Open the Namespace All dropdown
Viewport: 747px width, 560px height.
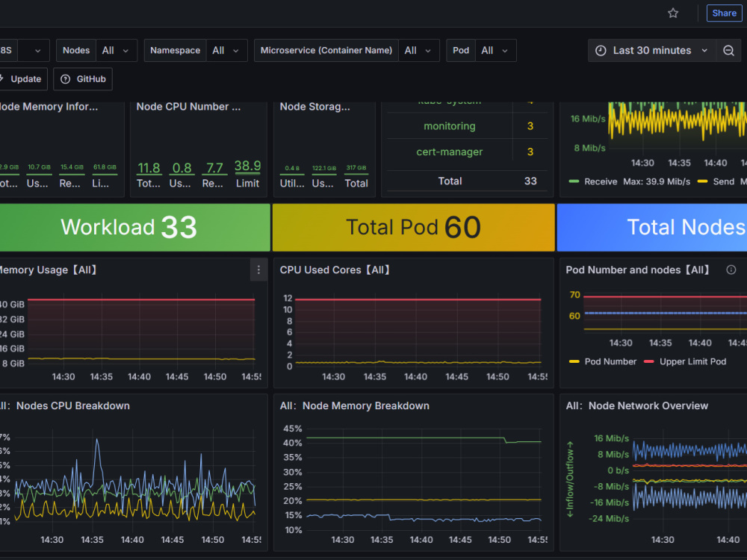226,51
